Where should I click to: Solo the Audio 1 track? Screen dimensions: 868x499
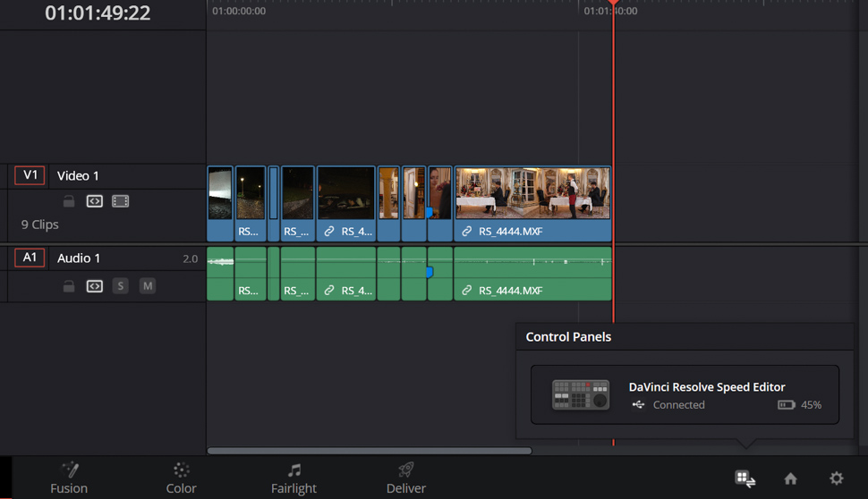pyautogui.click(x=120, y=286)
